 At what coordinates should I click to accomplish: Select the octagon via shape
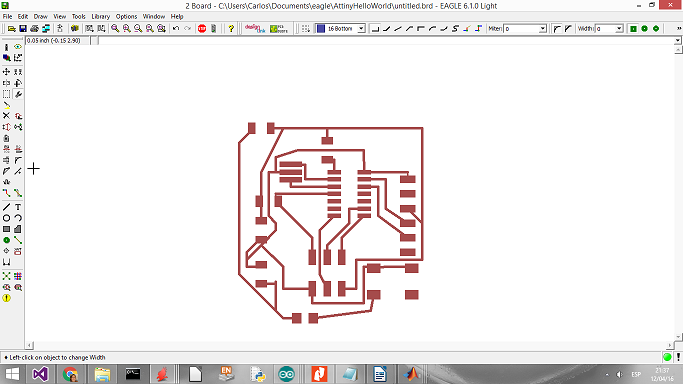pyautogui.click(x=656, y=29)
